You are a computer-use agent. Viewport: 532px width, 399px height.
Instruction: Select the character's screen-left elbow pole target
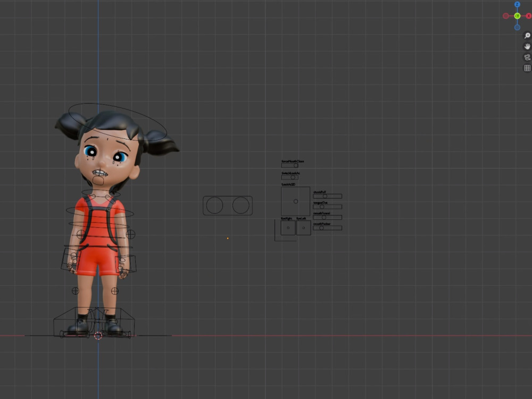pyautogui.click(x=80, y=234)
